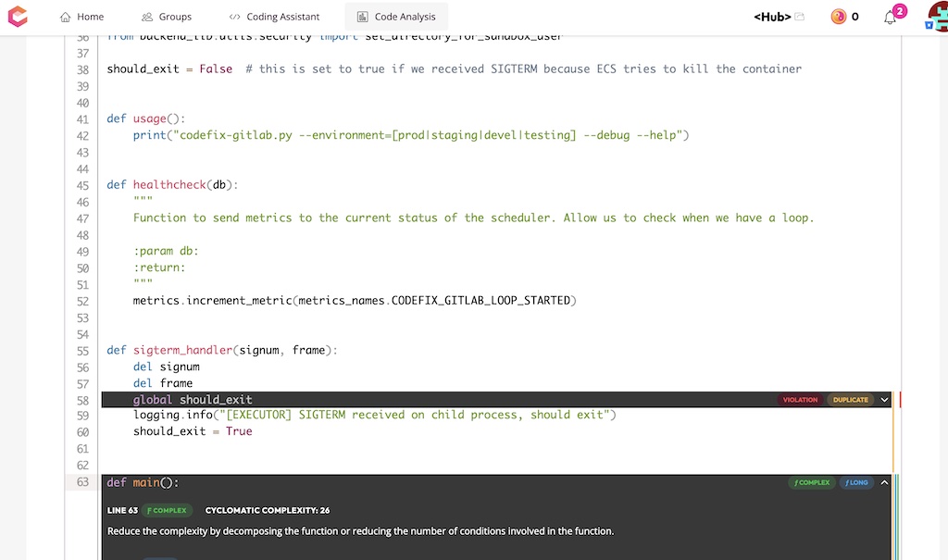Viewport: 948px width, 560px height.
Task: Click the ':return:' docstring line
Action: click(159, 268)
